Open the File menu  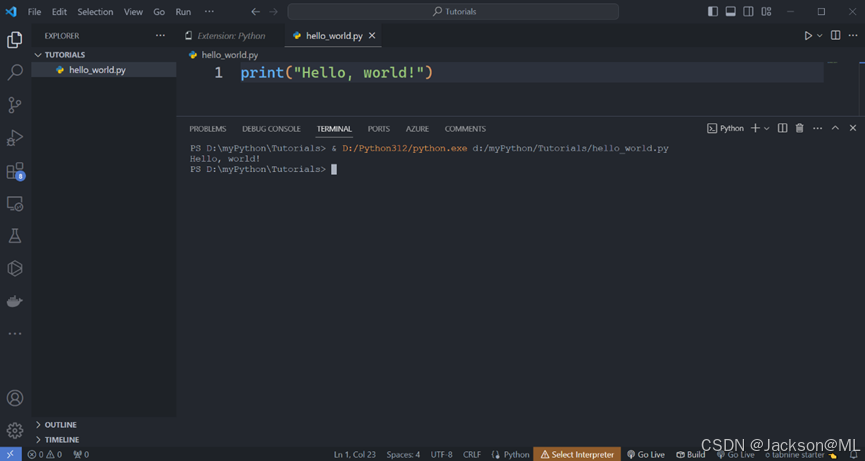(34, 12)
